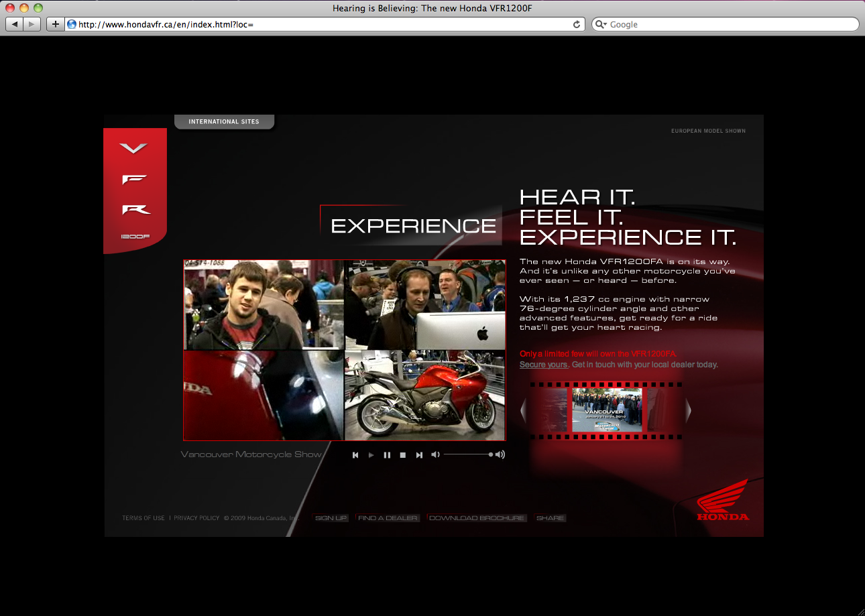
Task: Follow the 'Secure yours' link
Action: [544, 365]
